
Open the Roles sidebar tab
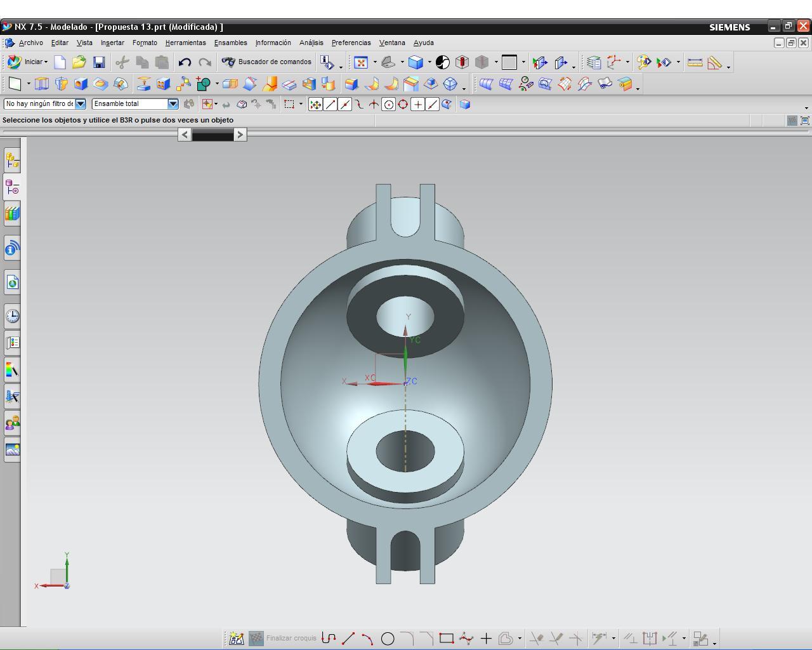point(12,423)
